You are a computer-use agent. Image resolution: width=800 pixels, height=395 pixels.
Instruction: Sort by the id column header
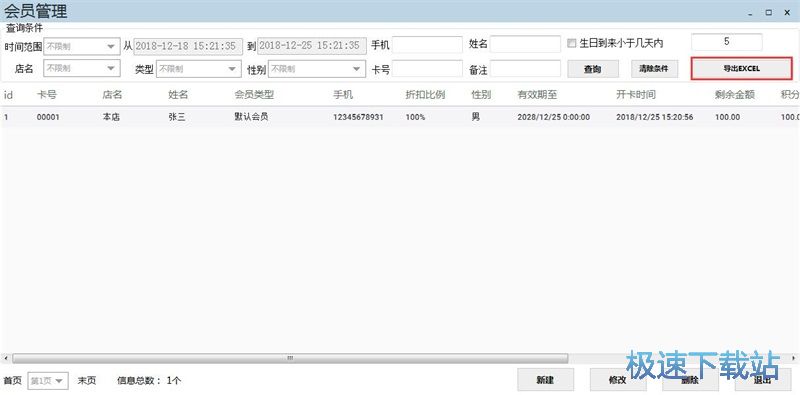tap(8, 95)
